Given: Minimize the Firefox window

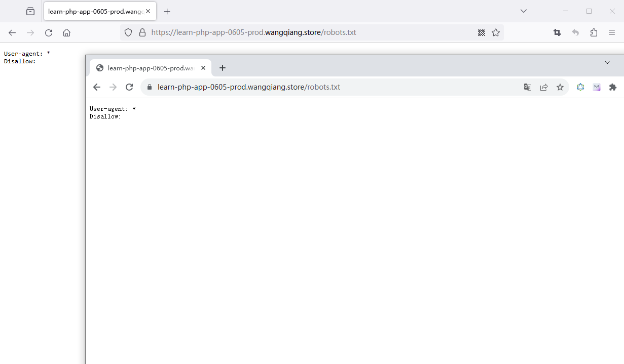Looking at the screenshot, I should pos(566,11).
